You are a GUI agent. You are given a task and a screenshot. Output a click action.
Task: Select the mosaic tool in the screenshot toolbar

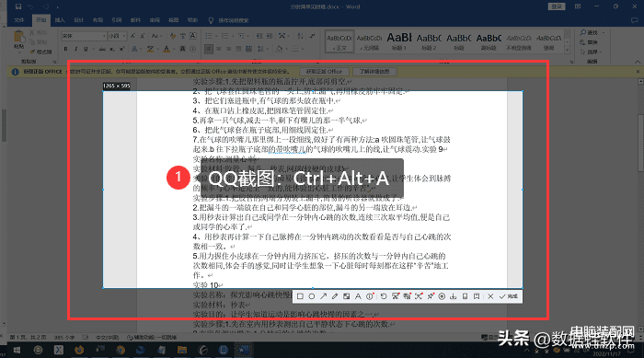tap(346, 296)
